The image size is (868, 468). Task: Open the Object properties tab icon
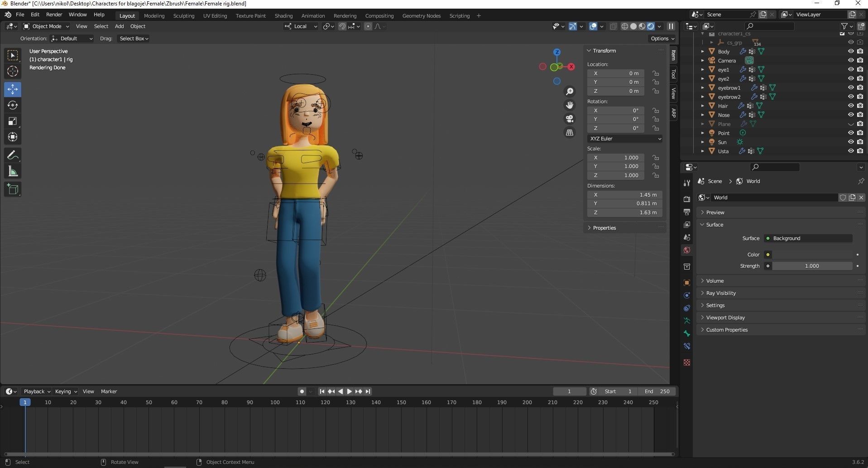coord(687,282)
